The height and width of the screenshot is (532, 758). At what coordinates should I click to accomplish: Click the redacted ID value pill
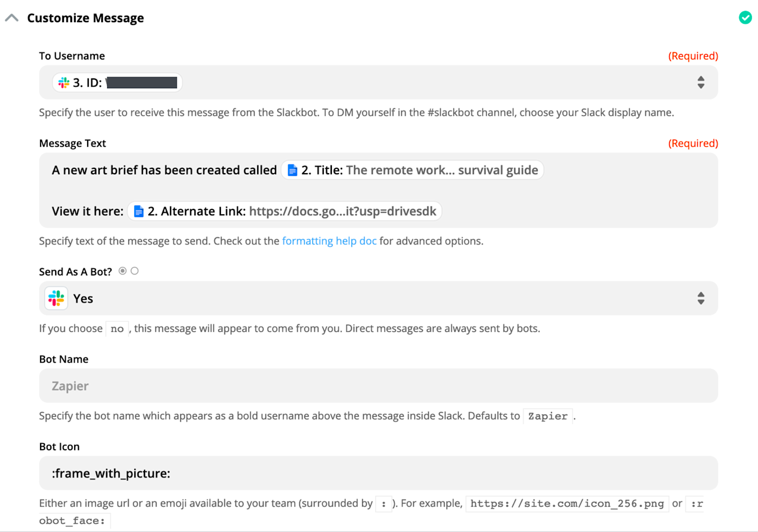click(142, 83)
